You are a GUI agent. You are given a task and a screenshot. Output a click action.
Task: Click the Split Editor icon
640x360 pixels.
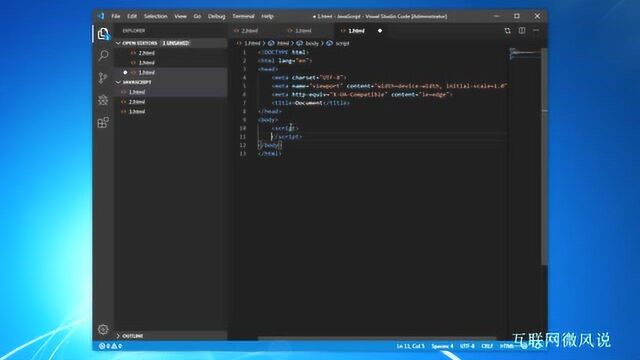[522, 31]
